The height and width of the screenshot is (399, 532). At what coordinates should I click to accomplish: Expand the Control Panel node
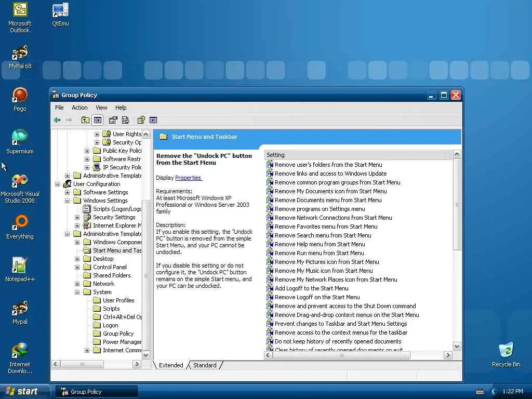pos(77,268)
